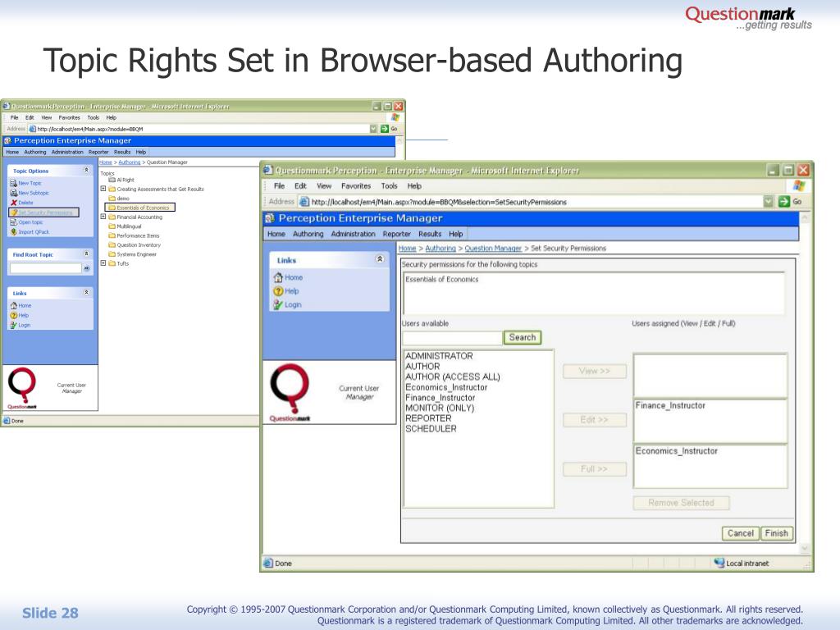The image size is (840, 630).
Task: Click green Go arrow in front window address bar
Action: [783, 202]
